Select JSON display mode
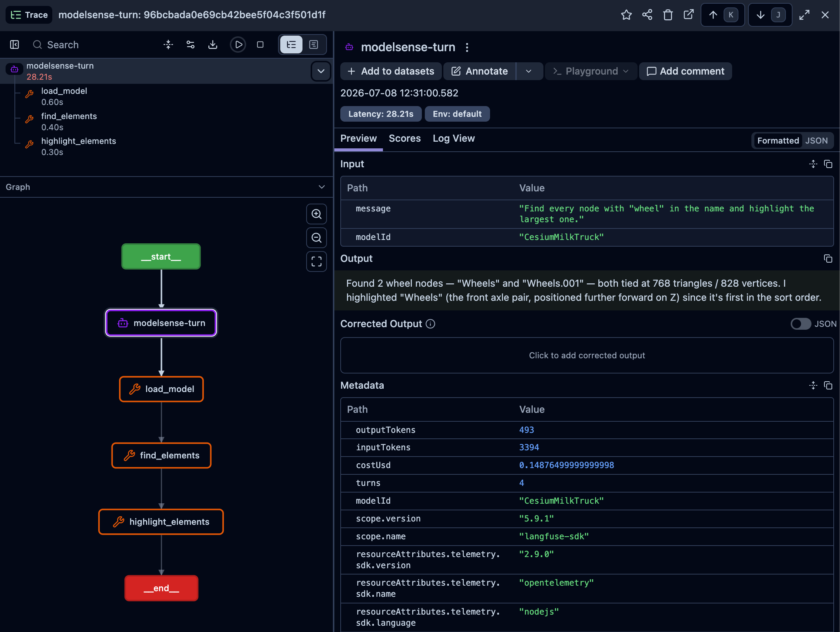The image size is (840, 632). click(x=816, y=141)
